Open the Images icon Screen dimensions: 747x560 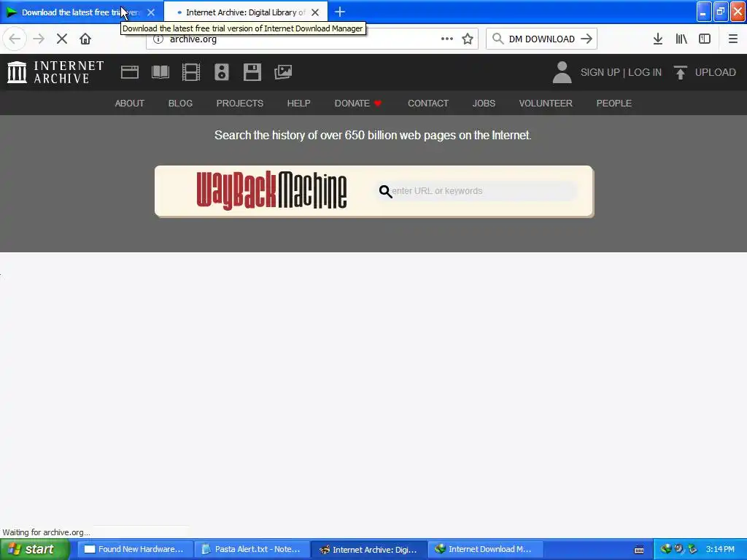coord(283,72)
